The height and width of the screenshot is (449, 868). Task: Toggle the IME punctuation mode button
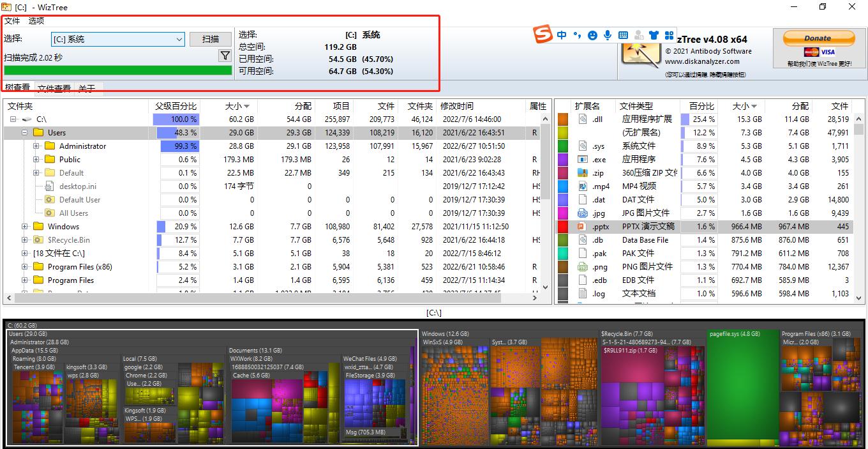pos(577,35)
